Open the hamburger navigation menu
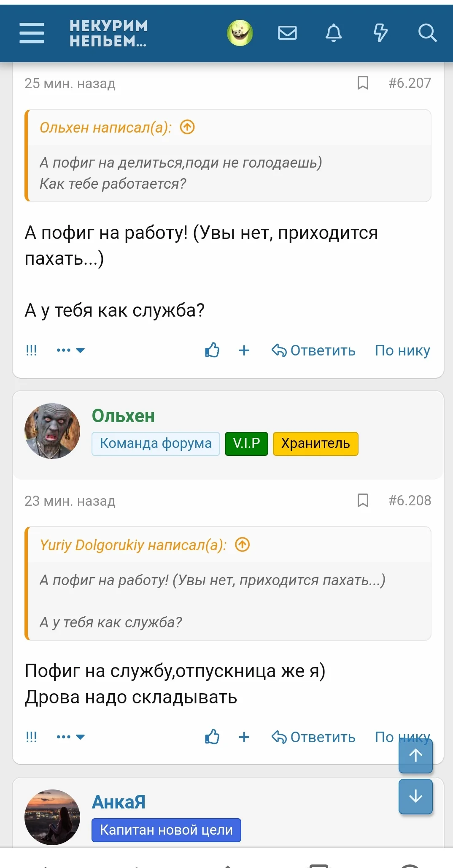This screenshot has width=453, height=868. click(x=32, y=33)
